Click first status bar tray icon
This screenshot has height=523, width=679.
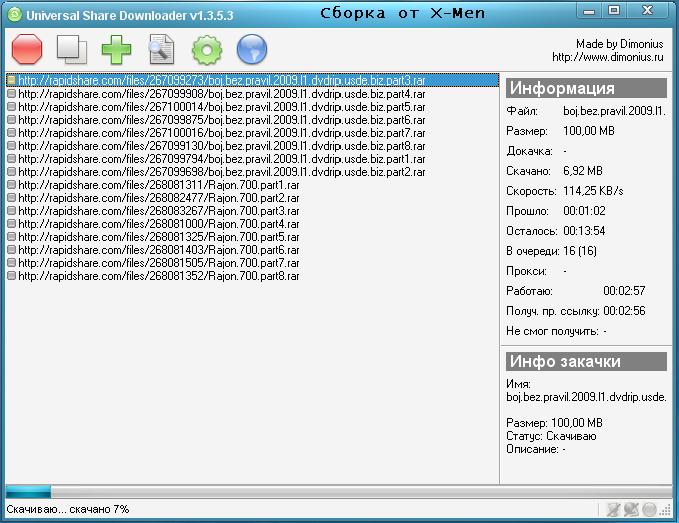(614, 510)
